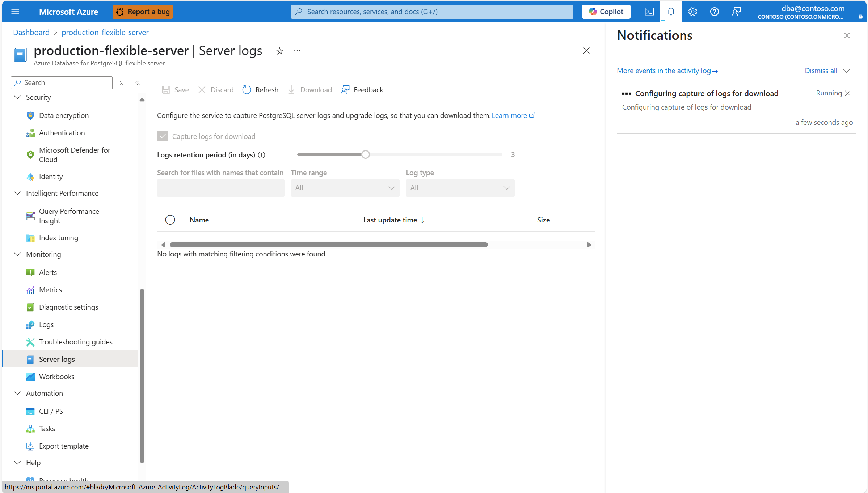The height and width of the screenshot is (493, 868).
Task: Focus the global search resources box
Action: pyautogui.click(x=432, y=12)
